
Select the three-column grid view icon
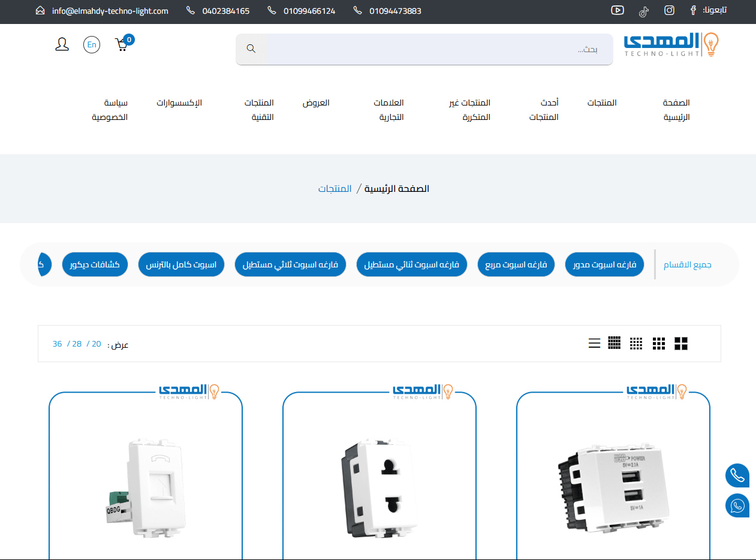tap(659, 344)
